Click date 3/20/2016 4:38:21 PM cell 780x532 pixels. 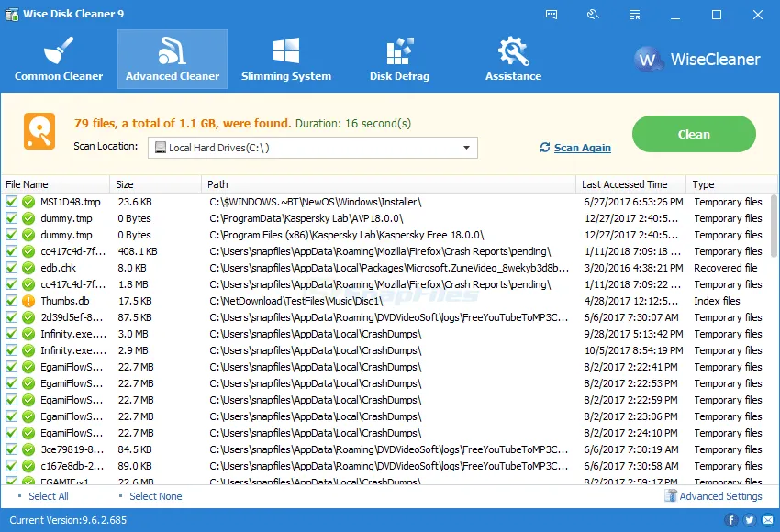coord(633,268)
